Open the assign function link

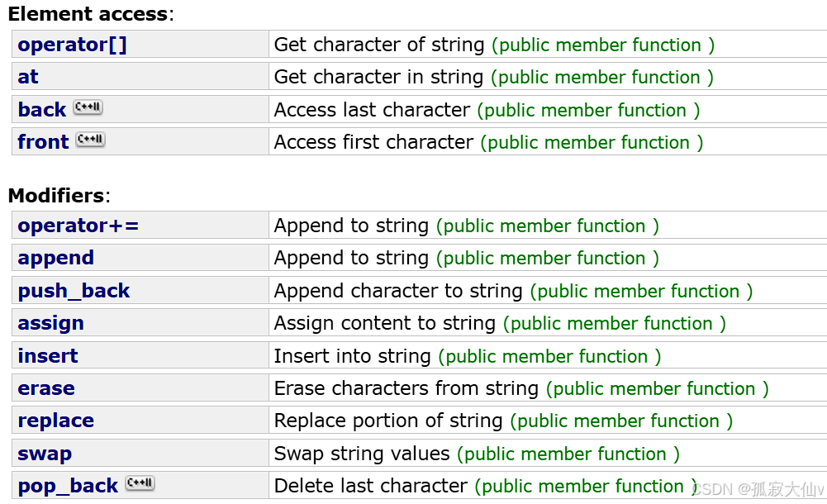point(50,323)
